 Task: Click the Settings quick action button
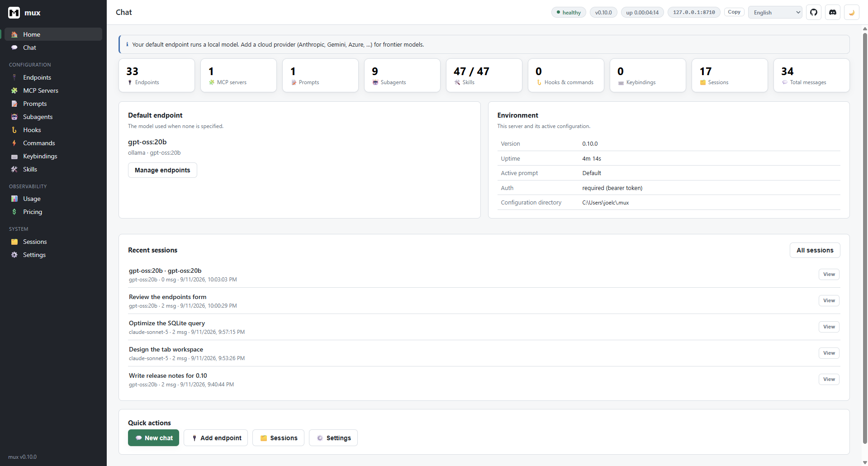coord(333,438)
